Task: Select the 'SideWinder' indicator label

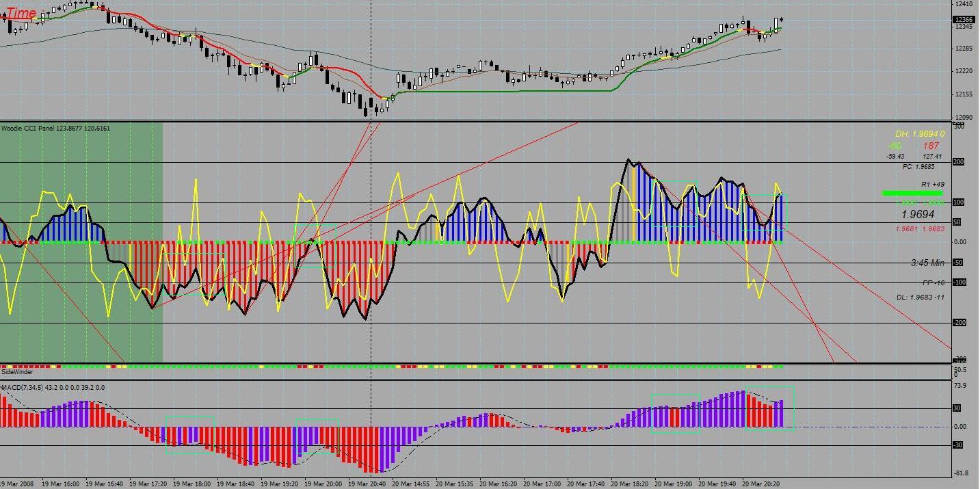Action: coord(17,372)
